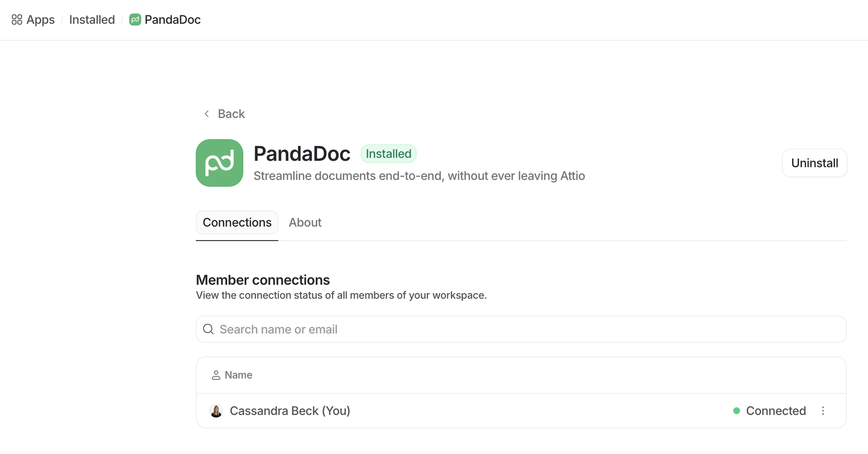Switch to the About tab
Image resolution: width=868 pixels, height=454 pixels.
(x=305, y=223)
